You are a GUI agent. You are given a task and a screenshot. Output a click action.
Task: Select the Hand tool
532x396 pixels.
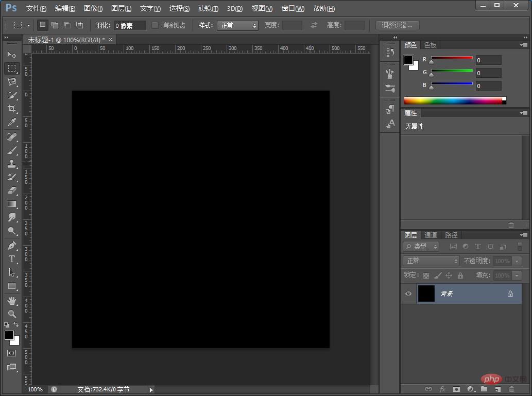click(x=12, y=301)
